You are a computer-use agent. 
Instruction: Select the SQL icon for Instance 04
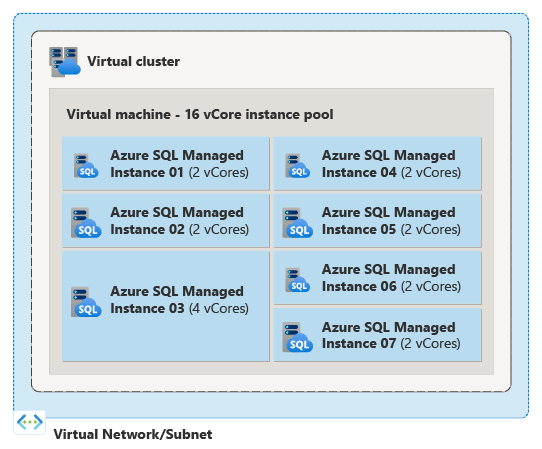pyautogui.click(x=298, y=166)
